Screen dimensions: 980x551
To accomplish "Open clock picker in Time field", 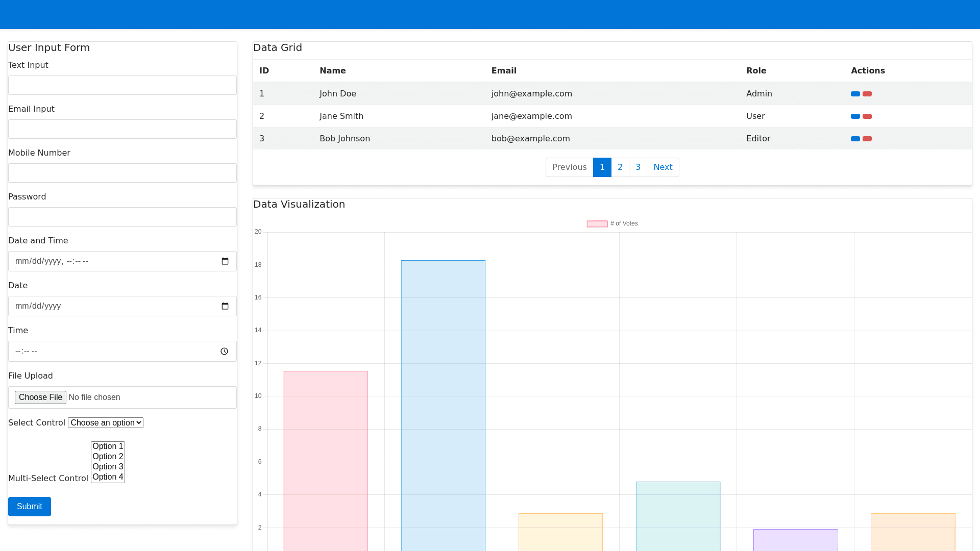I will [x=224, y=352].
